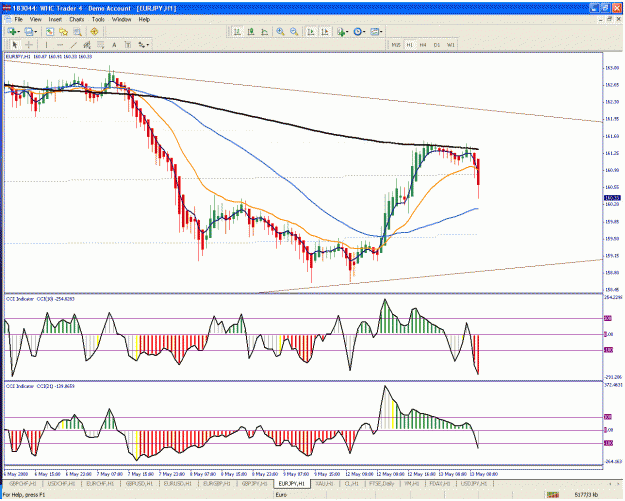Open the Help menu

pyautogui.click(x=144, y=19)
